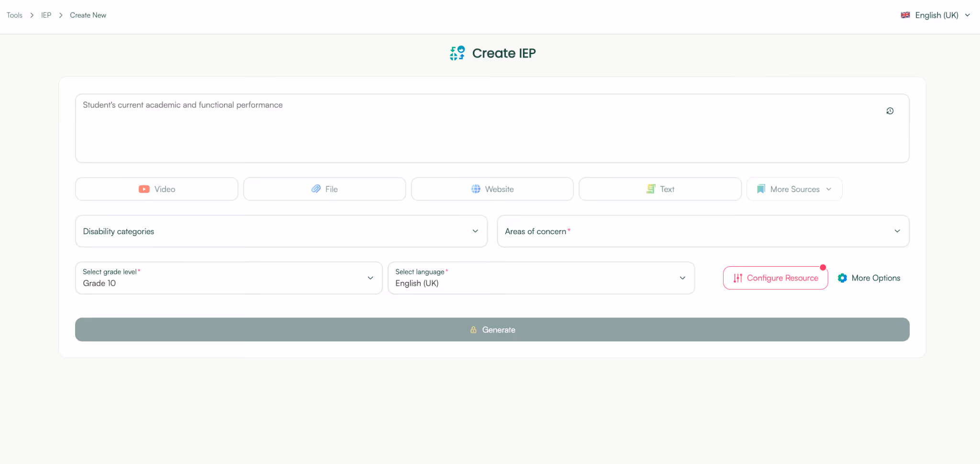Open the history icon in the performance field
Viewport: 980px width, 464px height.
[x=890, y=111]
